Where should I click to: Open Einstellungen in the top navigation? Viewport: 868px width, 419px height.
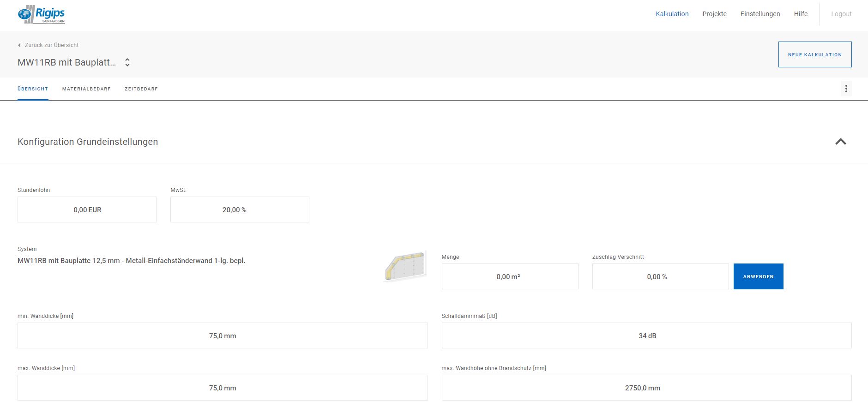tap(760, 14)
